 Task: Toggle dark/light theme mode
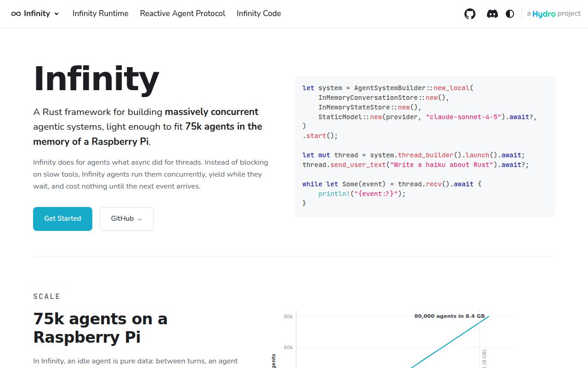click(x=510, y=14)
